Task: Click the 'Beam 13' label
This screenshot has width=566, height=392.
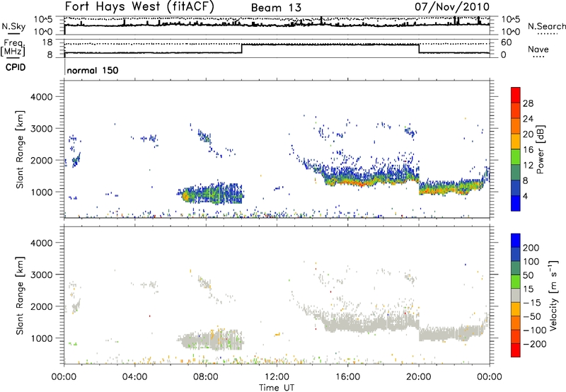Action: (x=276, y=8)
